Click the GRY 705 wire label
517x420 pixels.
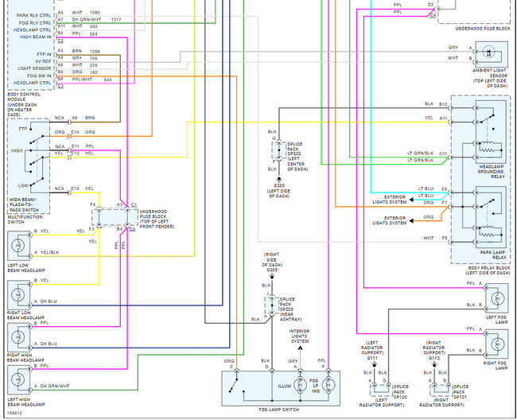[85, 58]
